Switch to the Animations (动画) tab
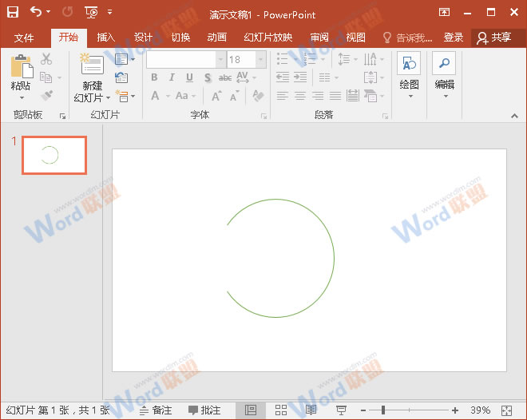The width and height of the screenshot is (527, 420). coord(216,38)
